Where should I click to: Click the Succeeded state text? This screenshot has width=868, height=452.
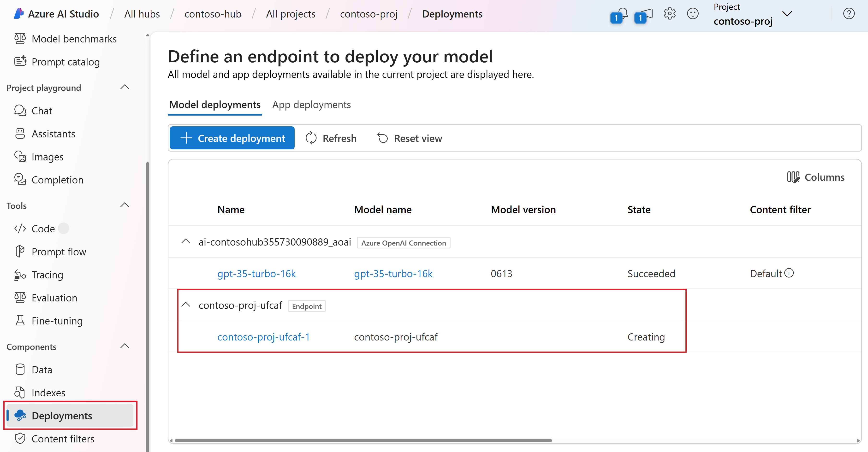click(x=651, y=274)
